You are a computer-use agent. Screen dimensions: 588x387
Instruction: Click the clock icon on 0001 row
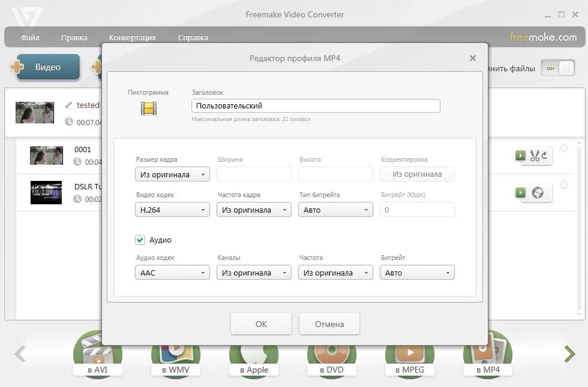[77, 162]
